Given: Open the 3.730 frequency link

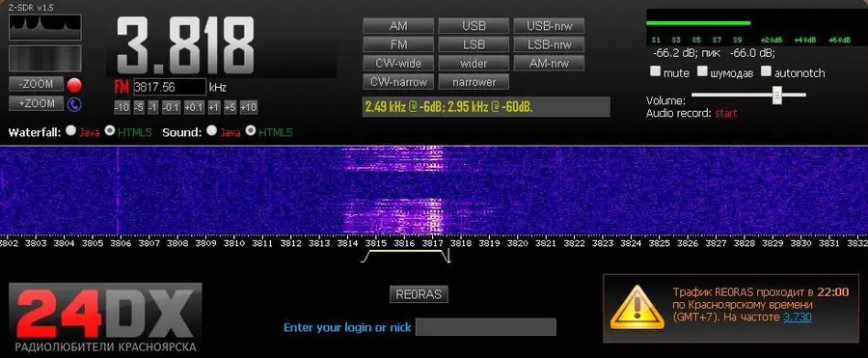Looking at the screenshot, I should click(798, 317).
